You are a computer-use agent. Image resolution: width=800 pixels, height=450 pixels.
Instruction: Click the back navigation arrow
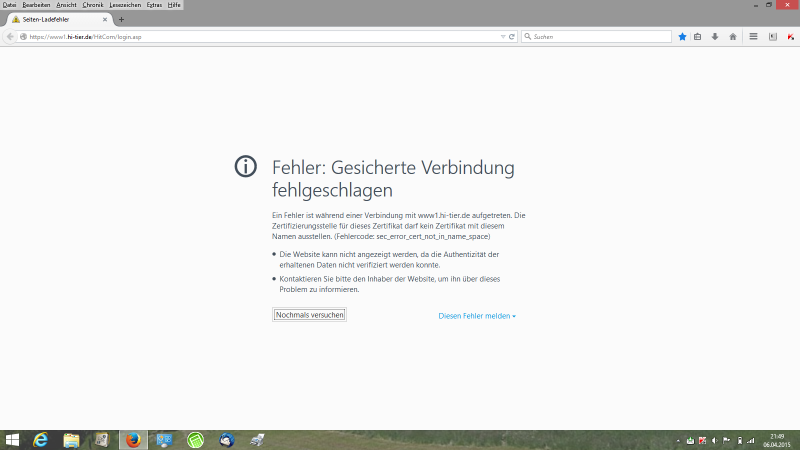pos(10,37)
